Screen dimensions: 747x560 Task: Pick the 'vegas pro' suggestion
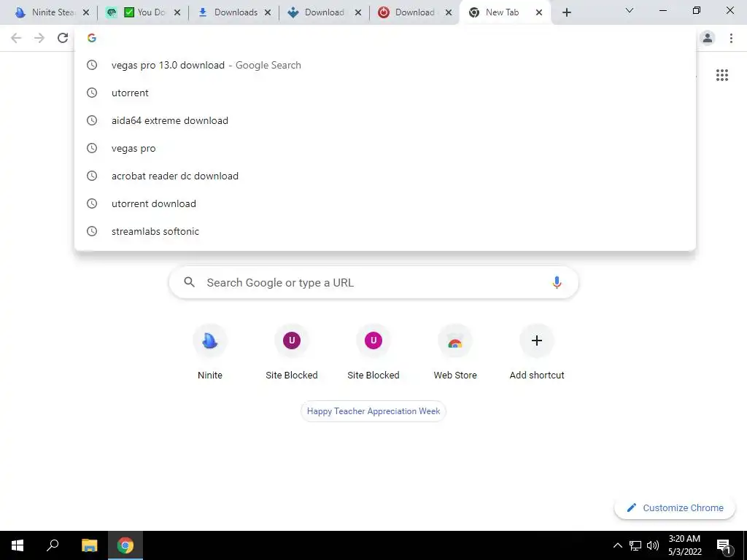[x=385, y=148]
